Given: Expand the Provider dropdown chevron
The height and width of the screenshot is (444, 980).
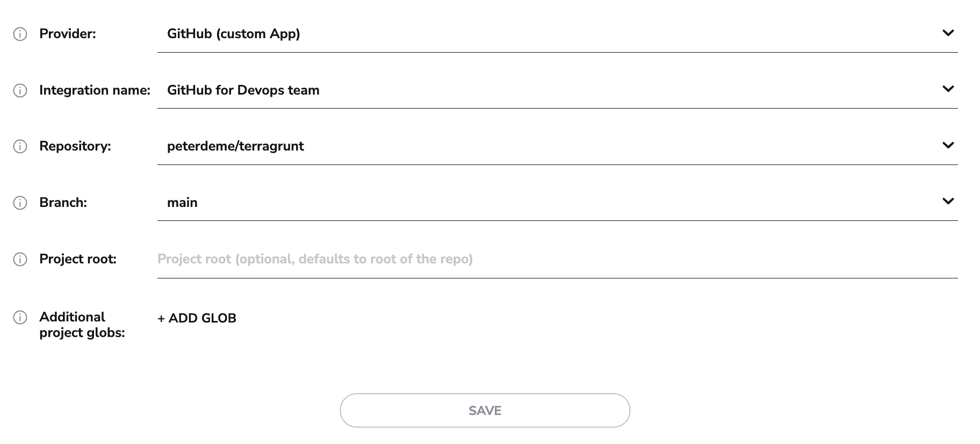Looking at the screenshot, I should [x=948, y=33].
